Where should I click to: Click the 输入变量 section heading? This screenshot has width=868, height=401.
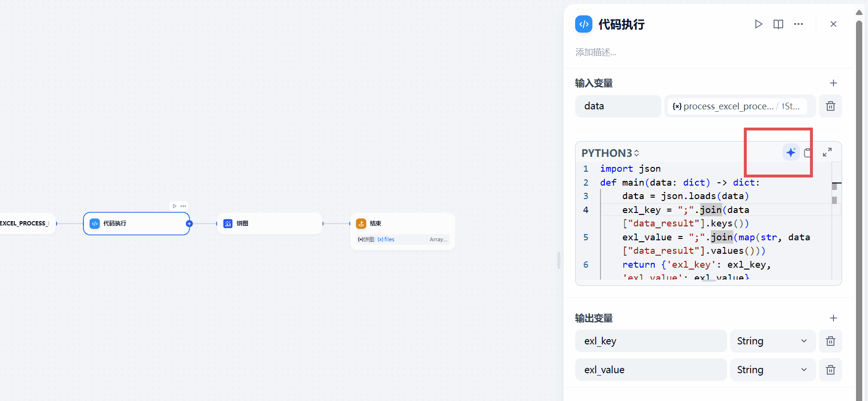[x=594, y=83]
